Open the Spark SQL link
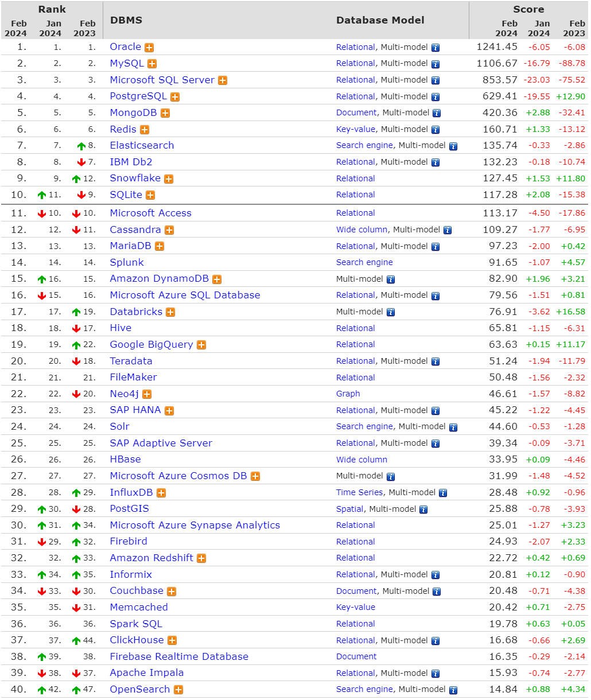 tap(136, 624)
